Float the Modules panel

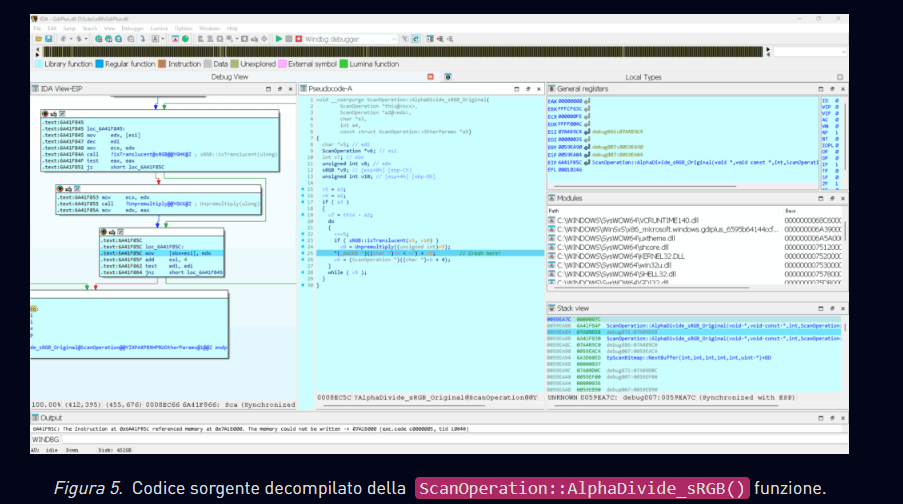(832, 199)
